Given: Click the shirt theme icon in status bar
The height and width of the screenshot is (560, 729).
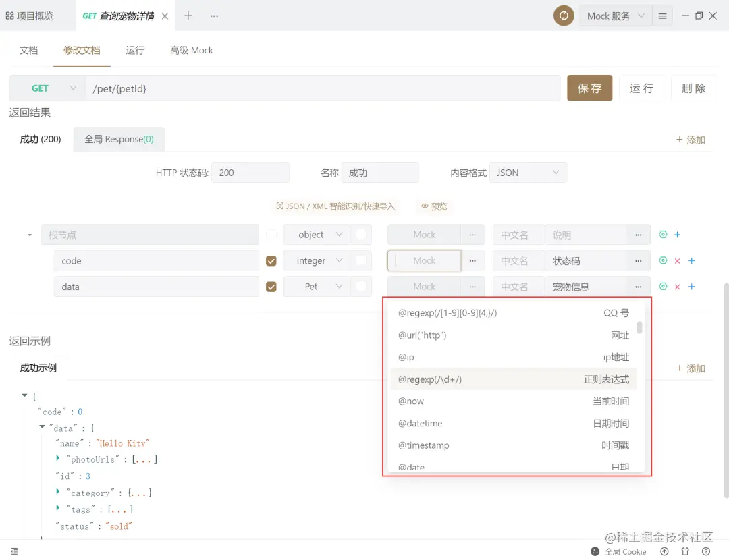Looking at the screenshot, I should coord(685,552).
